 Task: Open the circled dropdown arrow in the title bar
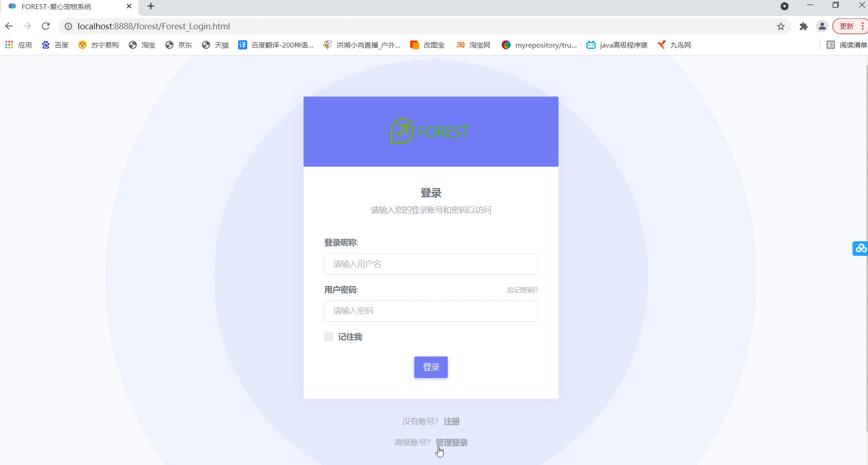[784, 6]
